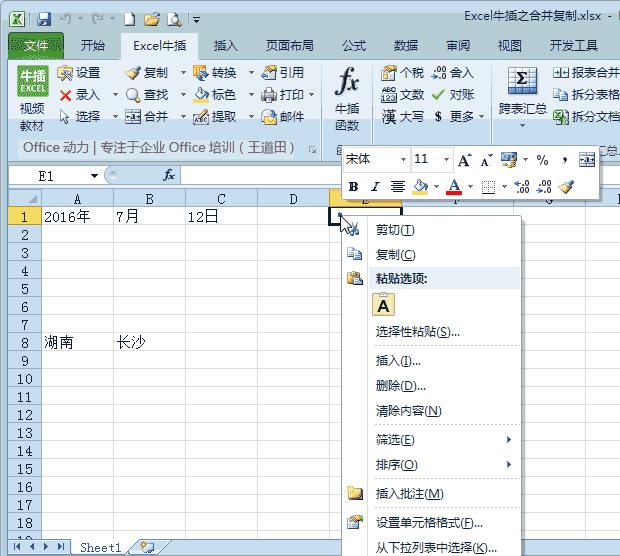Switch to the 公式 ribbon tab
The width and height of the screenshot is (620, 556).
pyautogui.click(x=354, y=46)
